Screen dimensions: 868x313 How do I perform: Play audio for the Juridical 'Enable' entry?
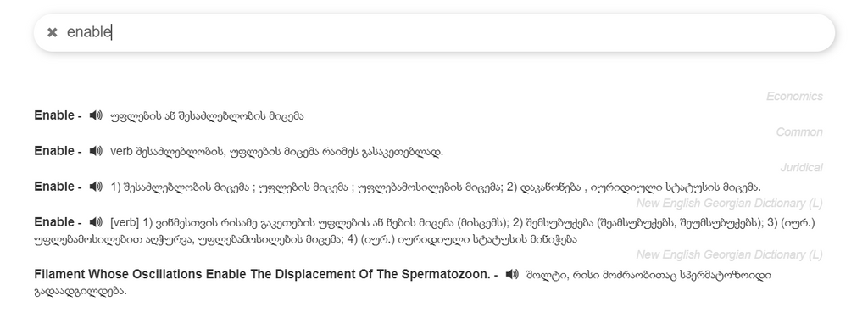(x=96, y=186)
